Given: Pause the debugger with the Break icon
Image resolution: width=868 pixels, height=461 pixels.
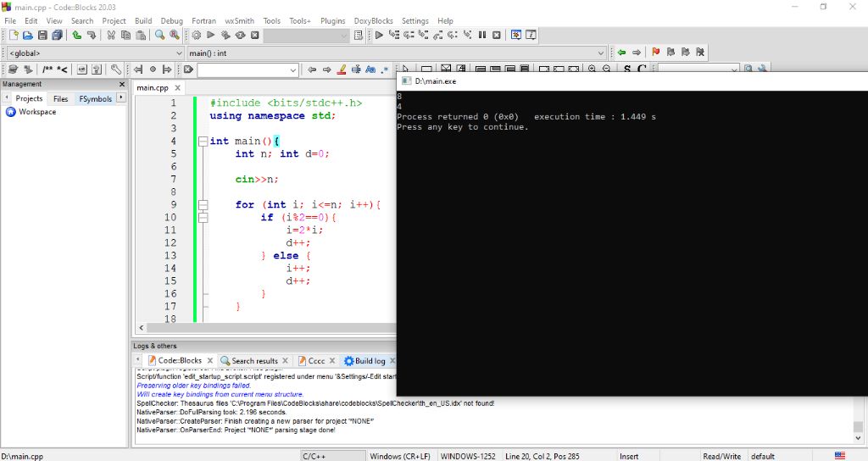Looking at the screenshot, I should [x=482, y=35].
